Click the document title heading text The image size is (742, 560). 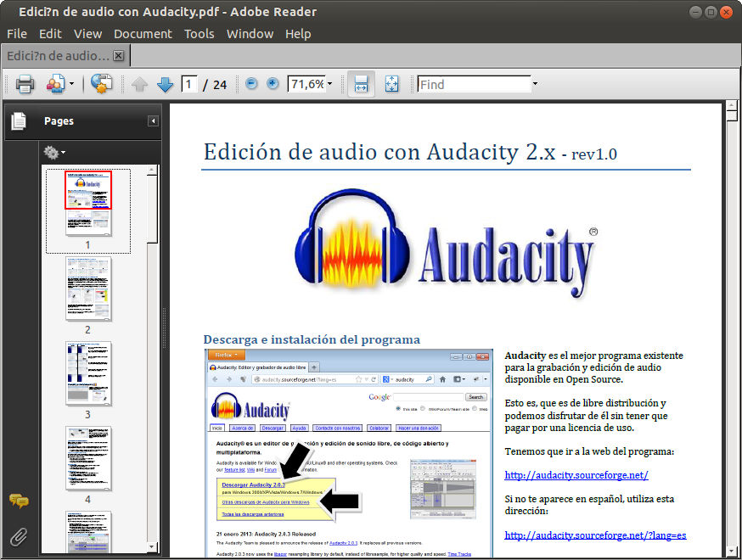point(410,152)
